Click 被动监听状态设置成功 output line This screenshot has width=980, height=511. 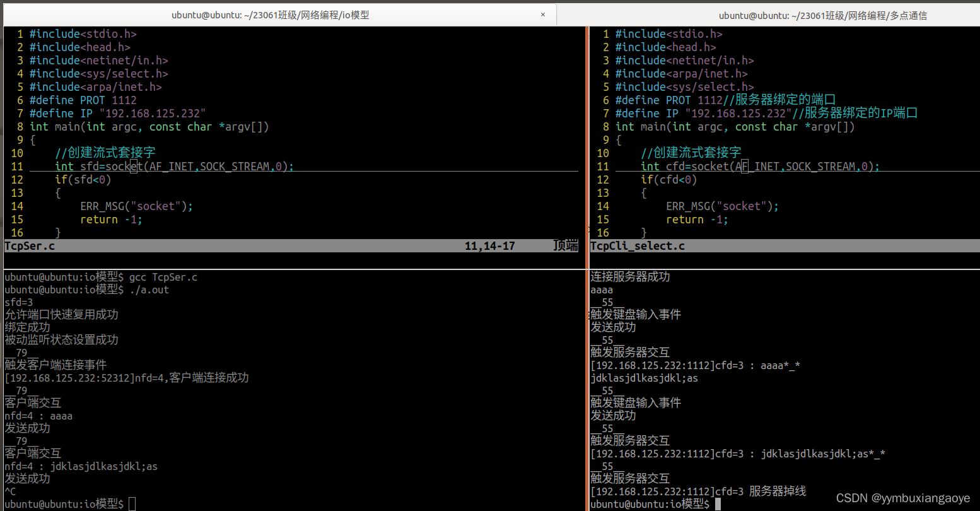tap(61, 340)
